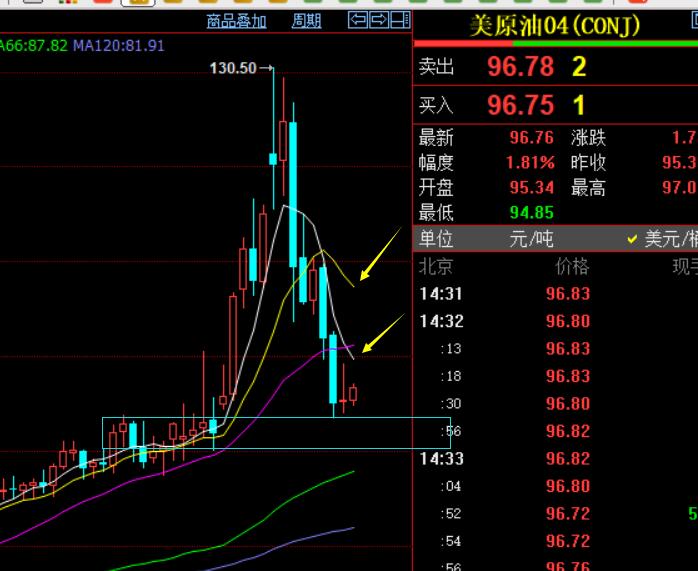Select the :04 tick row
The height and width of the screenshot is (571, 698).
[x=556, y=486]
